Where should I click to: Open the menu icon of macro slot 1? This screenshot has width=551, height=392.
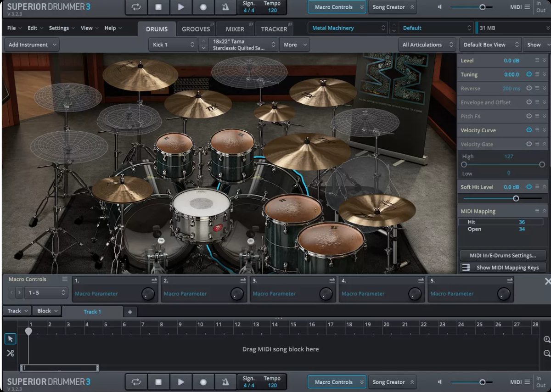pyautogui.click(x=154, y=280)
